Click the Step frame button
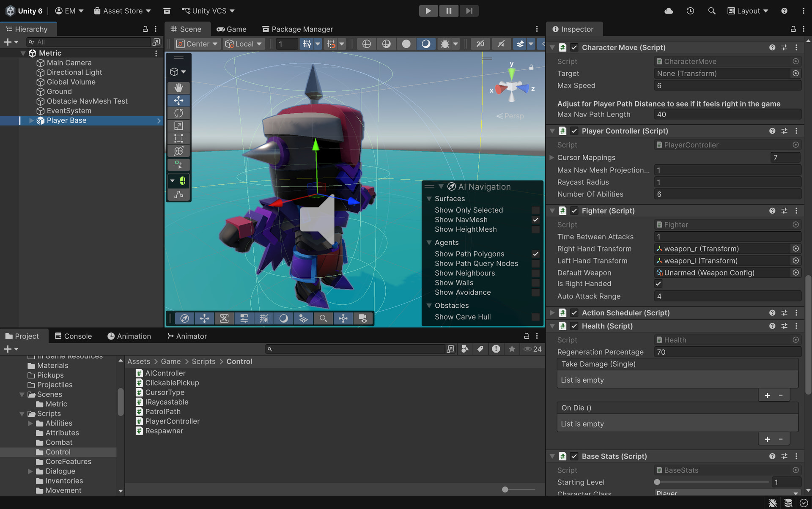The width and height of the screenshot is (812, 509). pos(469,11)
